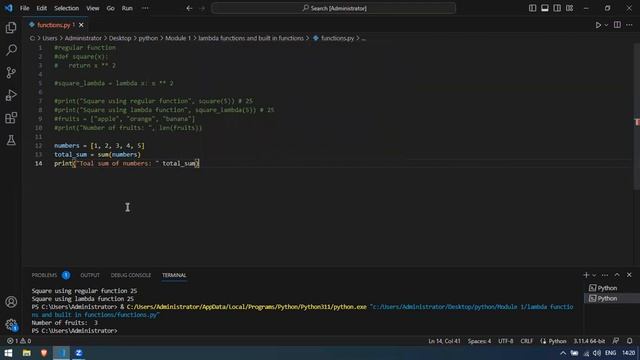Viewport: 640px width, 360px height.
Task: Split the editor to the right
Action: [x=617, y=25]
